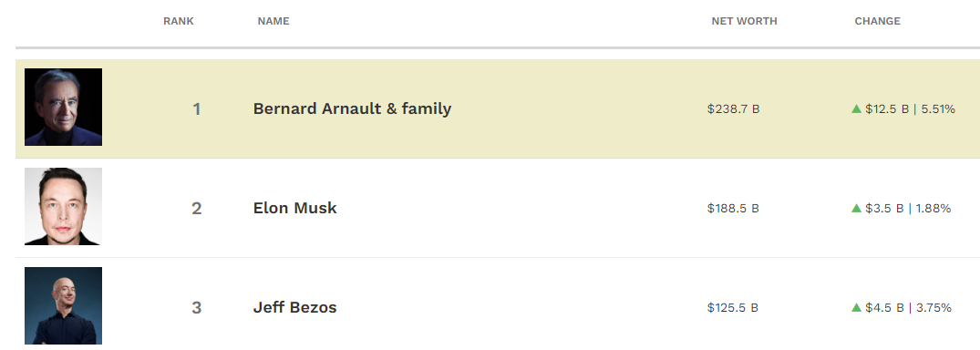Sort list by NAME column header
980x350 pixels.
(273, 21)
